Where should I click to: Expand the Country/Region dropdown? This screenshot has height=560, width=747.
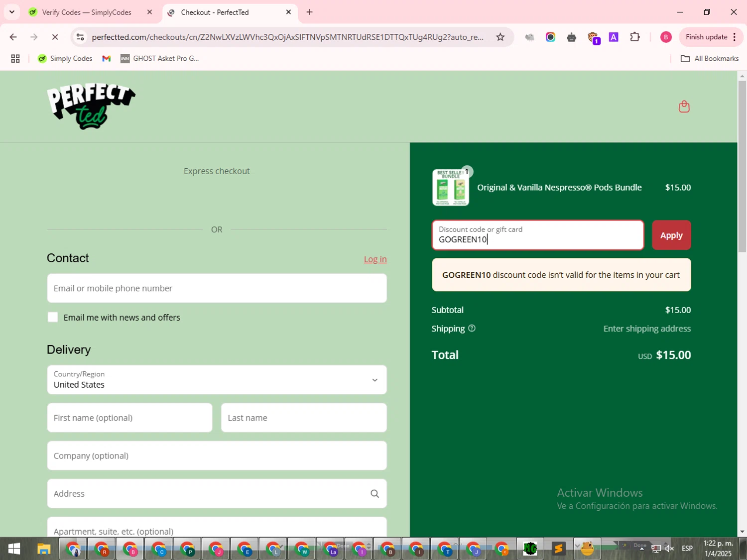tap(217, 380)
